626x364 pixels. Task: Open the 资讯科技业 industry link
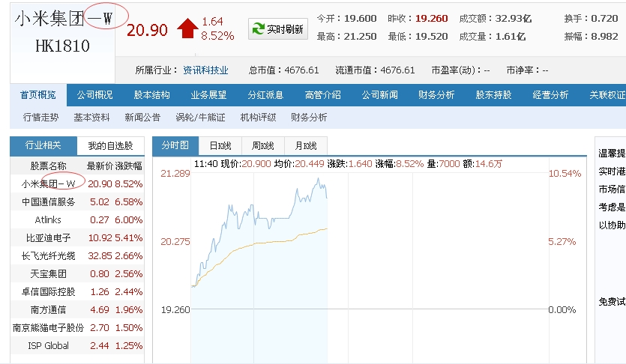(205, 70)
